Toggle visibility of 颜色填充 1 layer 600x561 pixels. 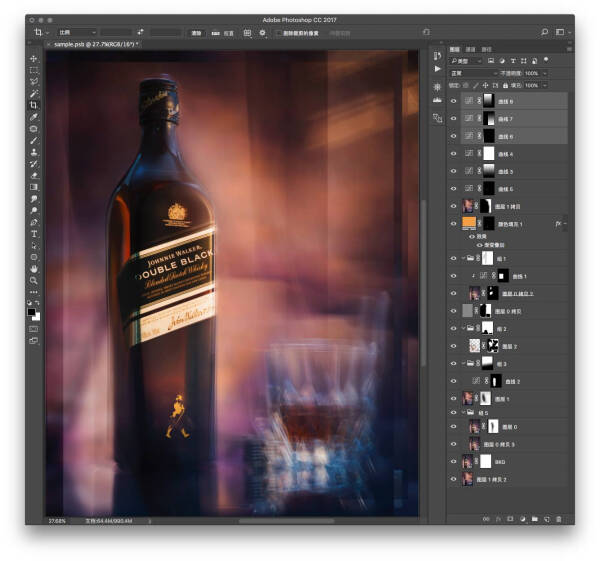453,223
